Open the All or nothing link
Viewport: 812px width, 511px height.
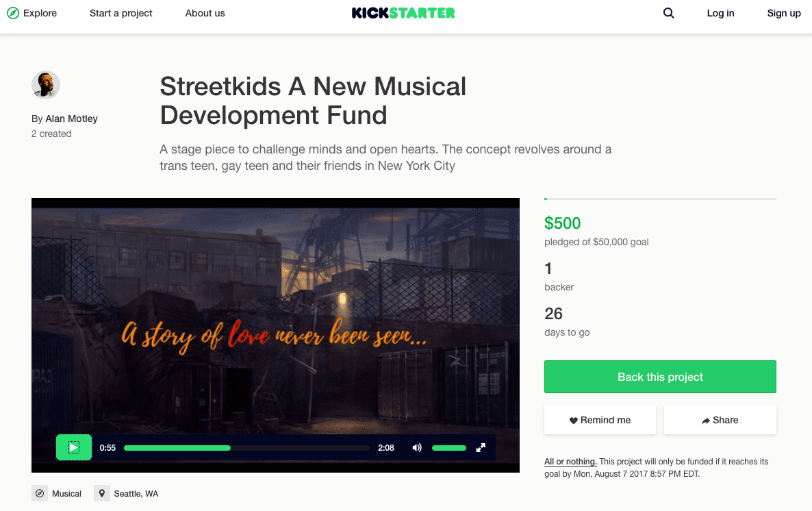pyautogui.click(x=570, y=462)
